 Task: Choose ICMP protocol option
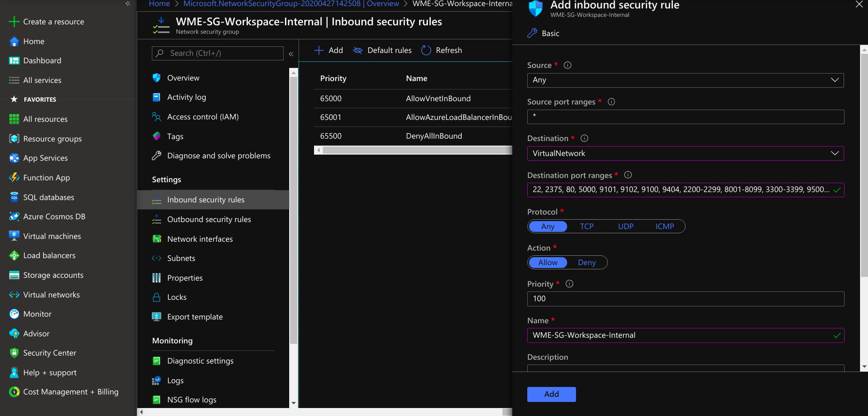click(665, 227)
